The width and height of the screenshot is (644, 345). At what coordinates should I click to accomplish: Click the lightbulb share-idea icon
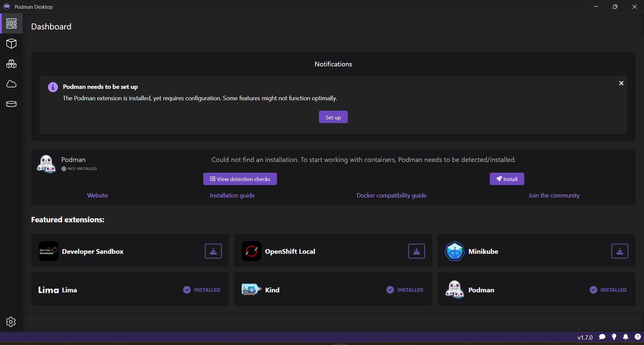click(x=614, y=337)
